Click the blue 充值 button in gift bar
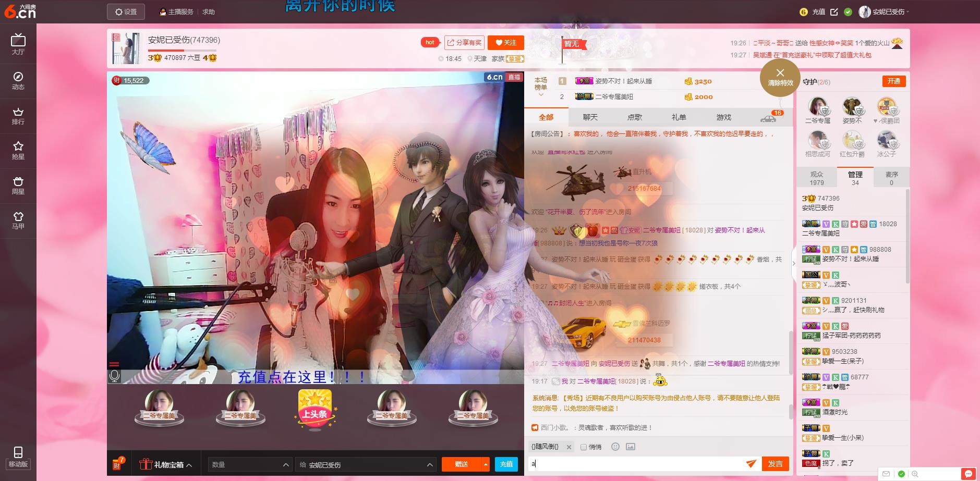 [506, 464]
